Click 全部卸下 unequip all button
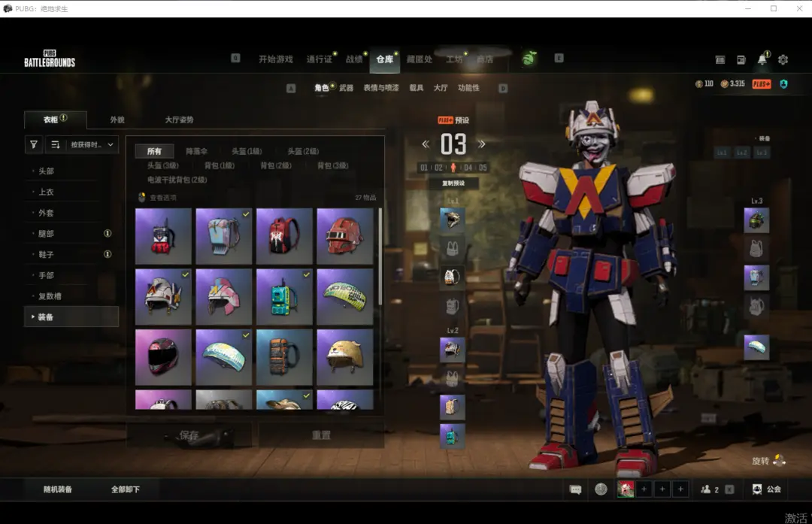 pos(126,489)
